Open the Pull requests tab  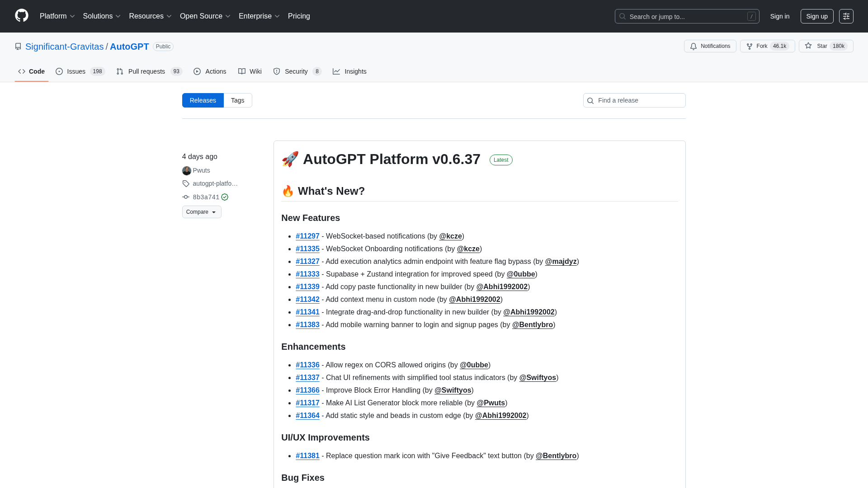(x=149, y=71)
